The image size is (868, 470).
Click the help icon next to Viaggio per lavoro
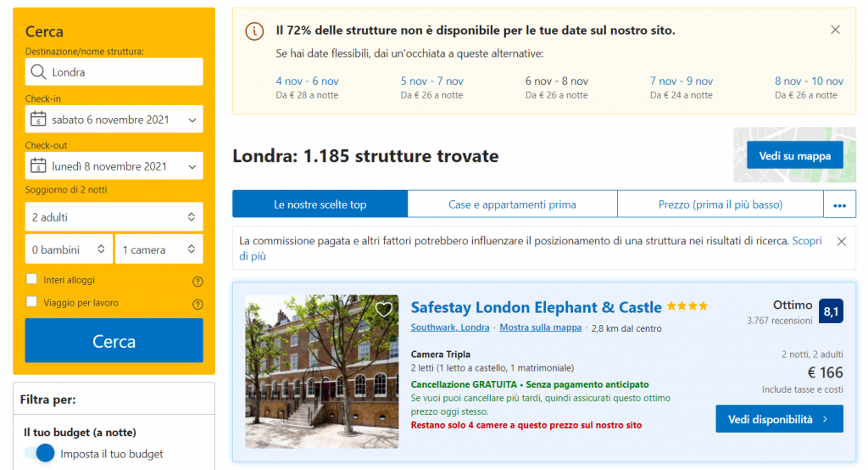point(198,304)
